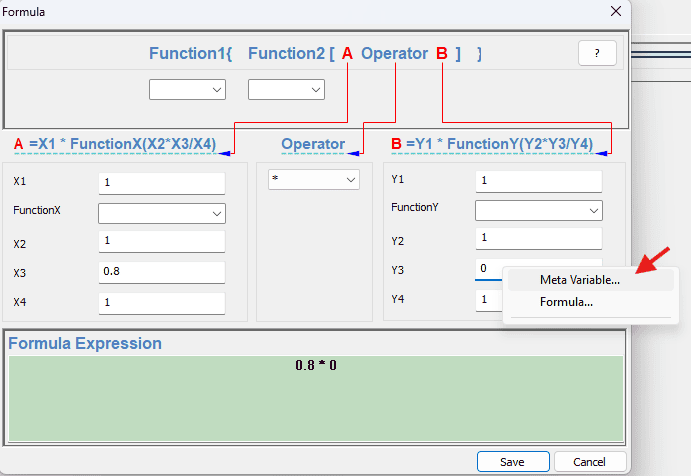The image size is (691, 476).
Task: Expand the FunctionX combo box
Action: click(x=162, y=213)
